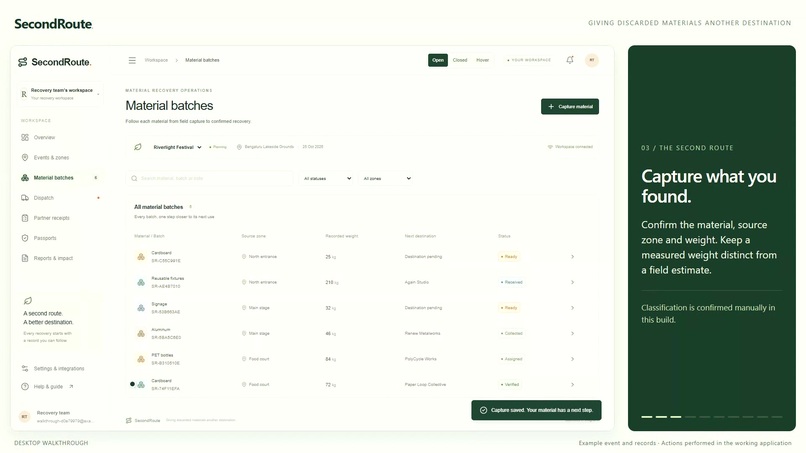Click the Partner receipts icon
Image resolution: width=806 pixels, height=453 pixels.
coord(25,218)
